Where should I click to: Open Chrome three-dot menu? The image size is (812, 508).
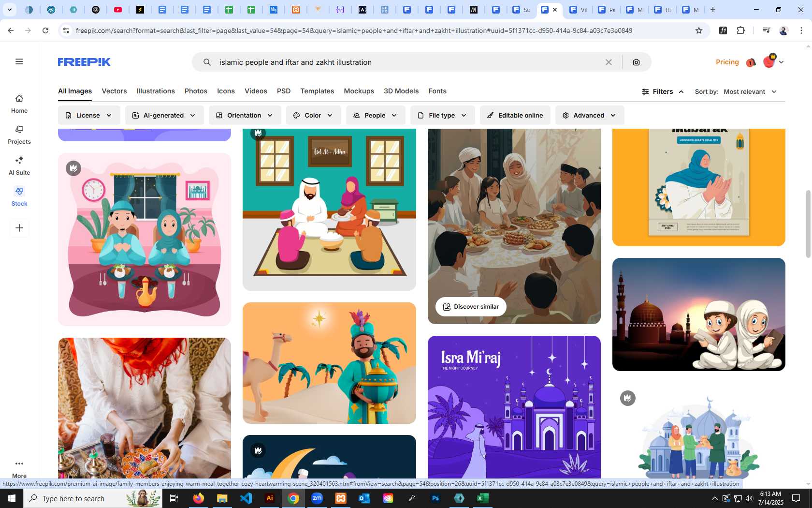coord(801,30)
